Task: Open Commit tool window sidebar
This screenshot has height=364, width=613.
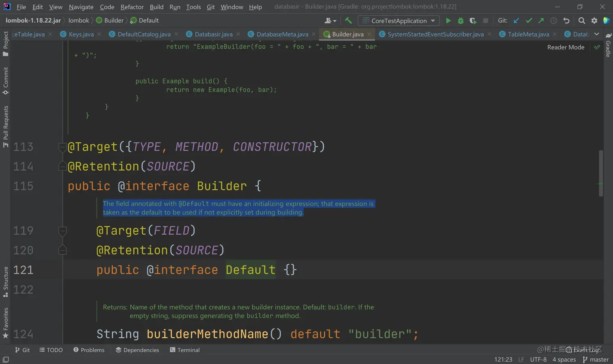Action: 5,81
